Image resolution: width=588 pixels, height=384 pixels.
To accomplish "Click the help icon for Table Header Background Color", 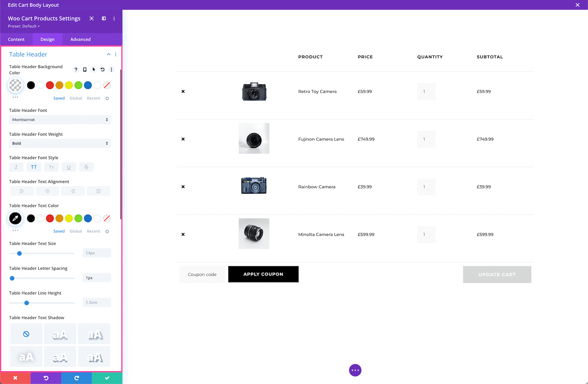I will [x=76, y=69].
